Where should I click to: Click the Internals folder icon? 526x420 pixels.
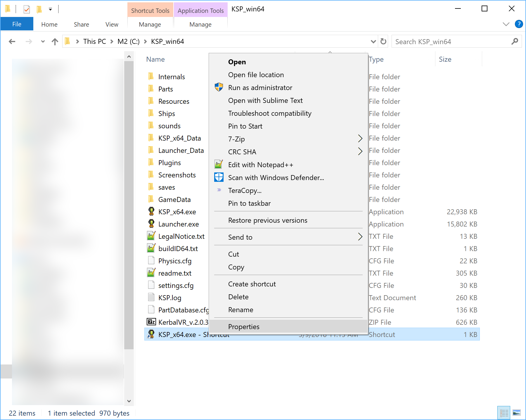[x=151, y=77]
